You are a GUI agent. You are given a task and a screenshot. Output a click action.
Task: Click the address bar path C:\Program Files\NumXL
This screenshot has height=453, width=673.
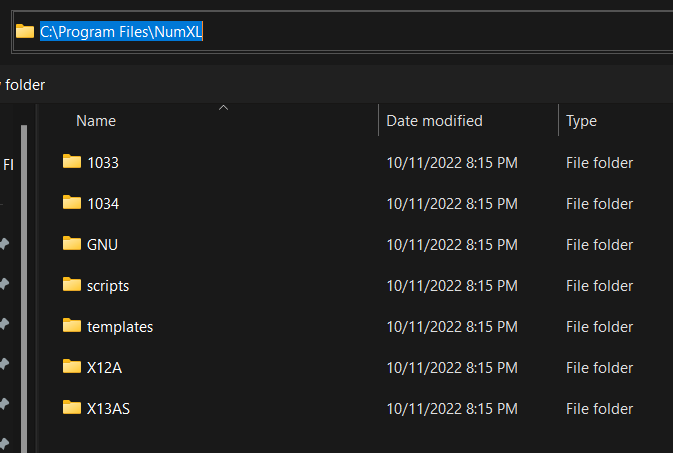click(121, 32)
